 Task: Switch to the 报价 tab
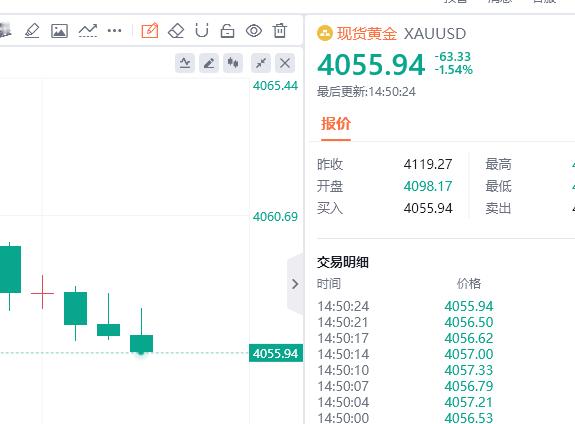[336, 124]
